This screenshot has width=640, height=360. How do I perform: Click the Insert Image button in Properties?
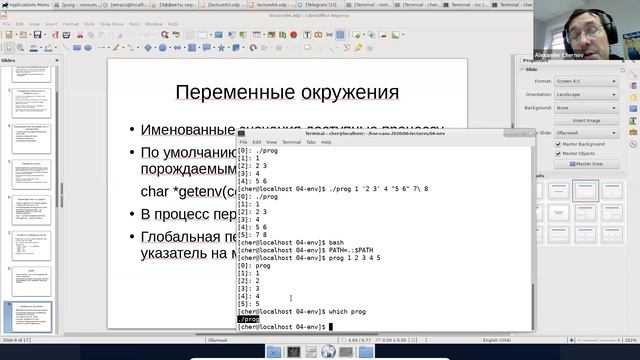(x=586, y=120)
